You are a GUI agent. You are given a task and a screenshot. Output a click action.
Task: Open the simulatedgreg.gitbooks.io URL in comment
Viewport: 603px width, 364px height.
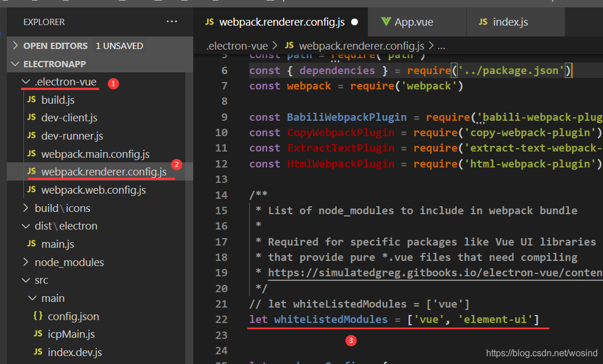(435, 272)
